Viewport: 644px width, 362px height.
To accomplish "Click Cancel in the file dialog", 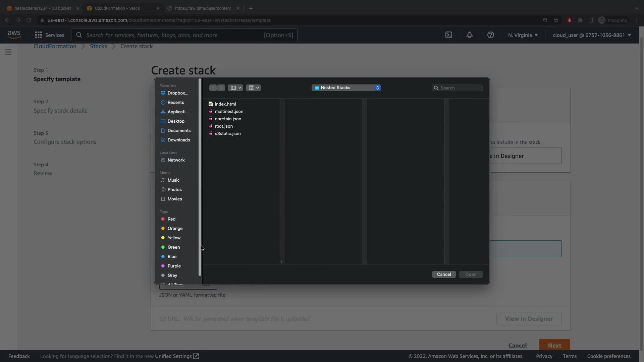I will [444, 275].
